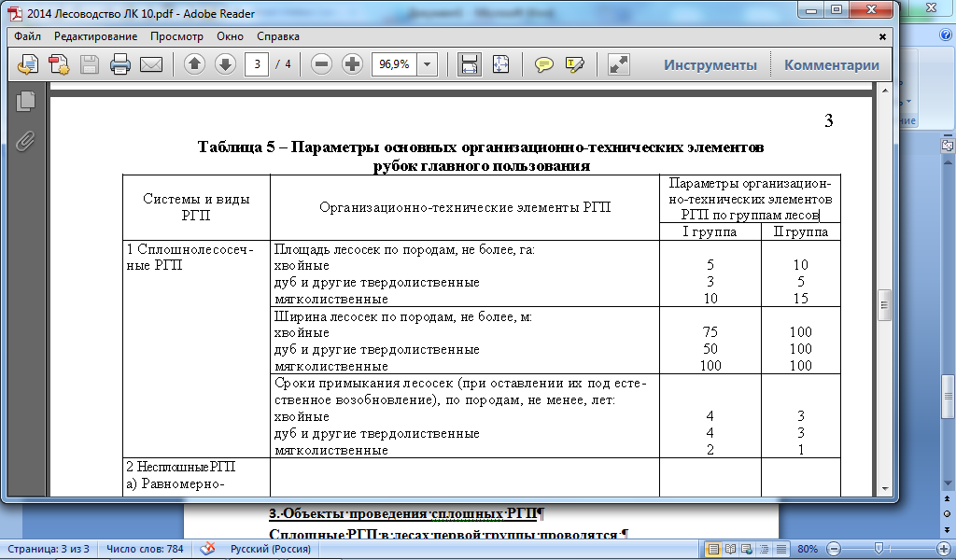This screenshot has width=956, height=560.
Task: Click Word status Страница: 3 из 3
Action: point(49,549)
